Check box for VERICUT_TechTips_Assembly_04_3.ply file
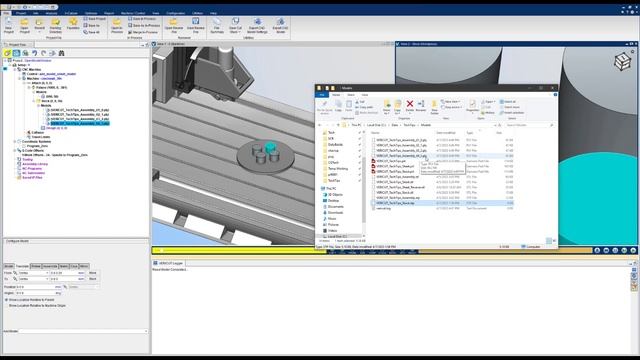Image resolution: width=640 pixels, height=360 pixels. click(x=373, y=156)
